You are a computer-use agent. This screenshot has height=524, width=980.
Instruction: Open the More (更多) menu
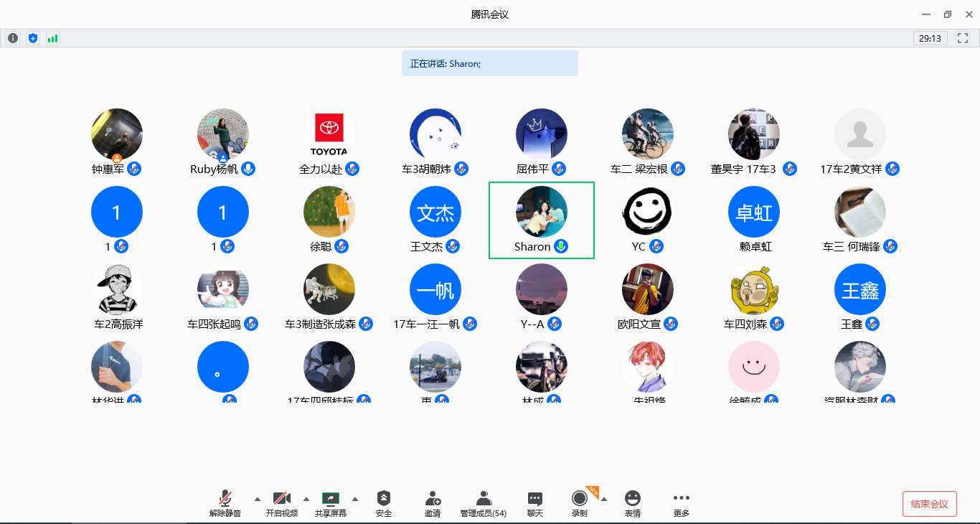[x=681, y=503]
